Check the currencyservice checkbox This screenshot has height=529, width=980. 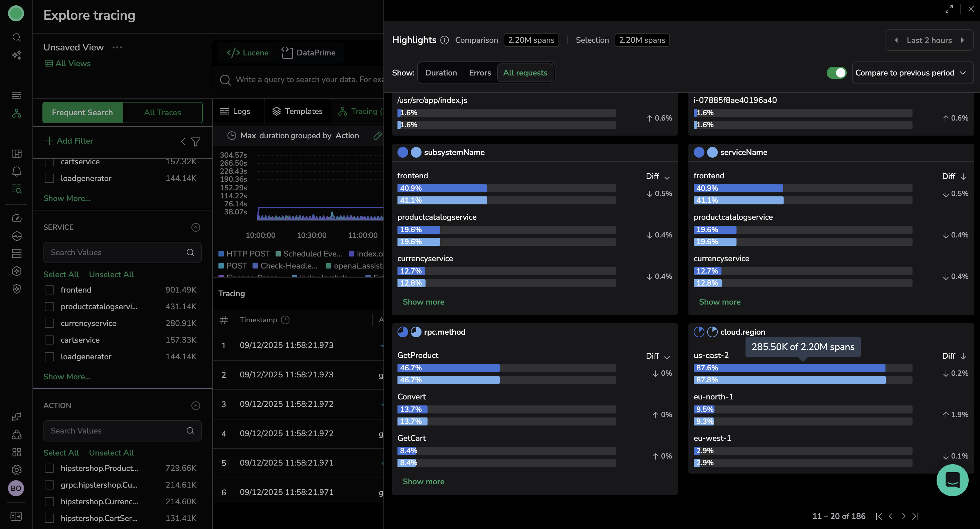coord(49,323)
